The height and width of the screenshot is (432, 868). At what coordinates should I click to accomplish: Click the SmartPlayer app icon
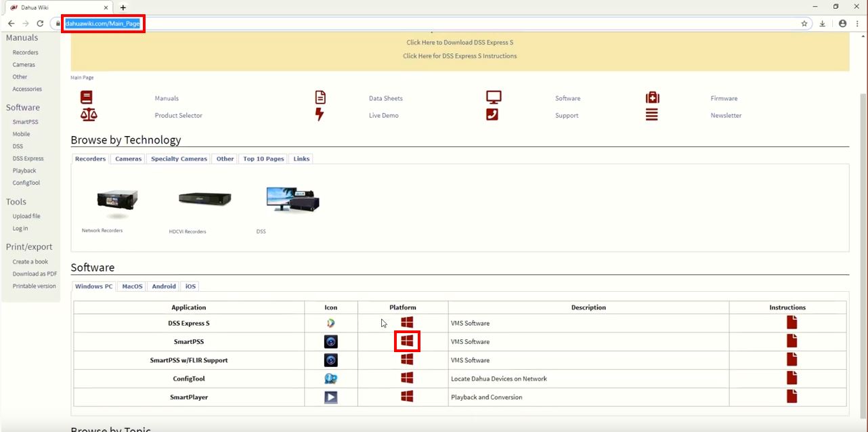click(x=330, y=397)
